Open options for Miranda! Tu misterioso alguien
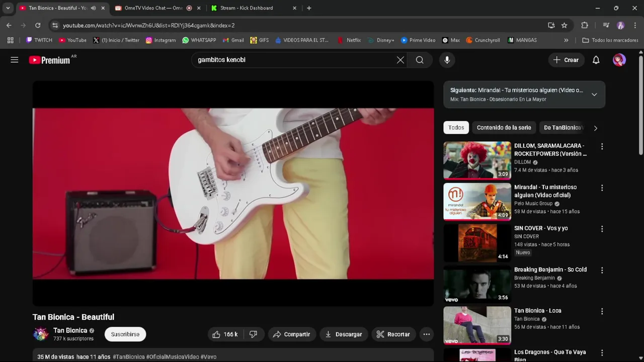644x362 pixels. [602, 188]
